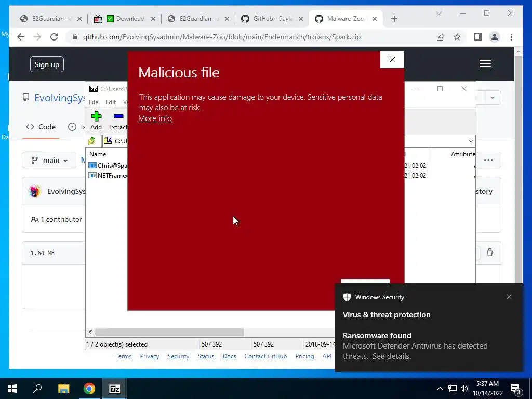Close the Malware-Zoo tab
Image resolution: width=532 pixels, height=399 pixels.
click(375, 19)
